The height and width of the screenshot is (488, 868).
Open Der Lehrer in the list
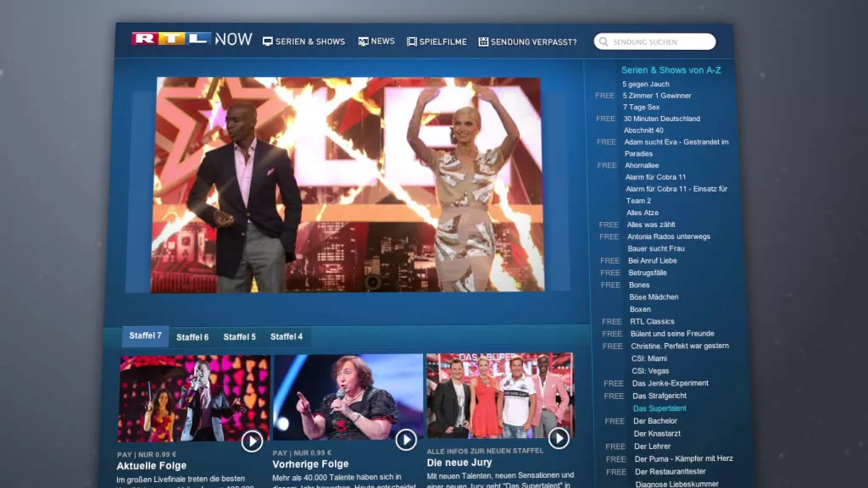pos(653,446)
